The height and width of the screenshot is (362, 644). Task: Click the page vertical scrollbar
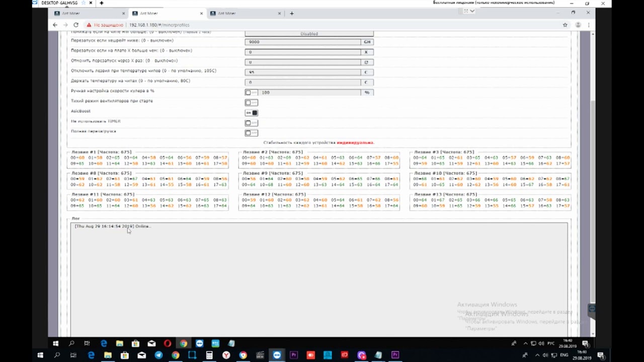point(593,184)
